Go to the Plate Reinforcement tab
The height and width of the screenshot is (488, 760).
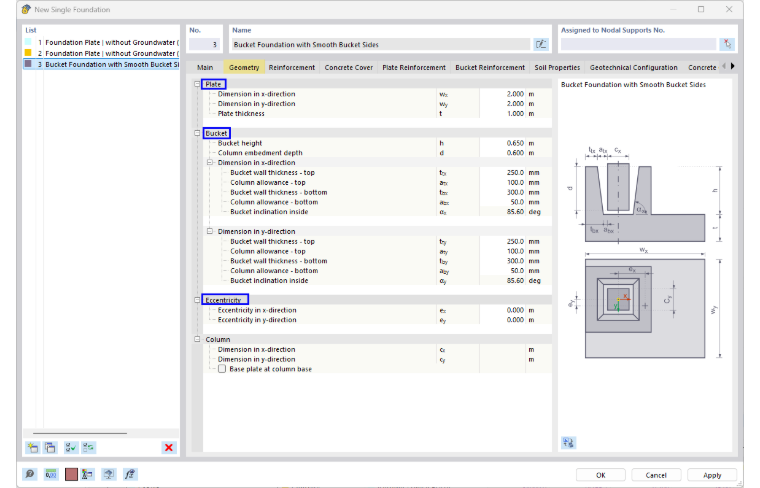(414, 67)
